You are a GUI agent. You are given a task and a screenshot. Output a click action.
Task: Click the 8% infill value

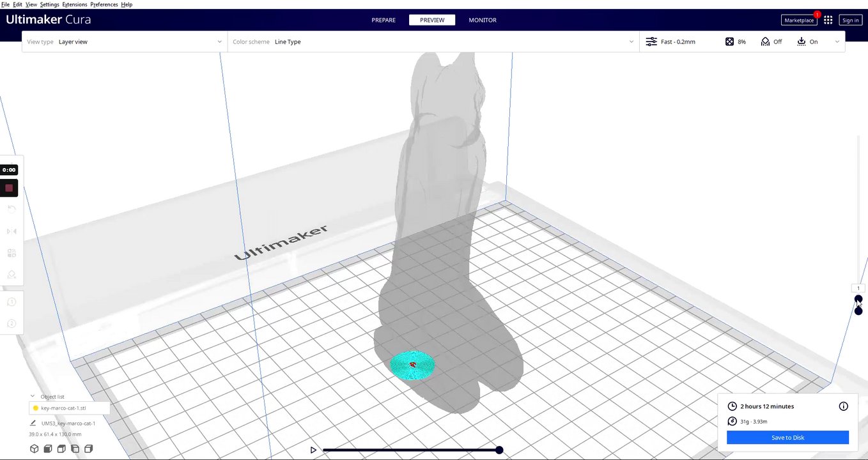coord(741,42)
